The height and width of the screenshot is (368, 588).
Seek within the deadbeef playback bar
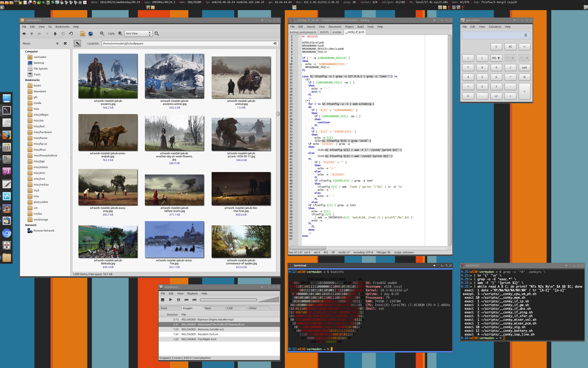pyautogui.click(x=228, y=300)
